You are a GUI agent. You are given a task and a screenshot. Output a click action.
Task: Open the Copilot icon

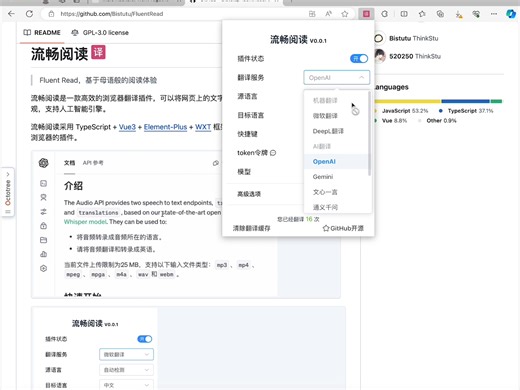[x=511, y=14]
